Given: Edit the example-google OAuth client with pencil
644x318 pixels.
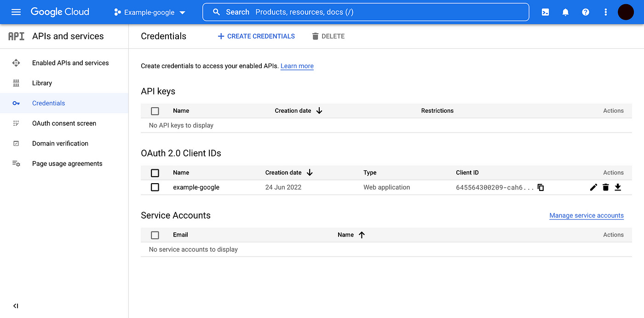Looking at the screenshot, I should pyautogui.click(x=593, y=187).
